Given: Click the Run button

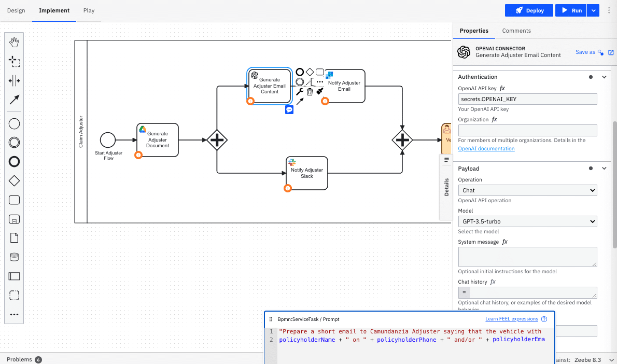Looking at the screenshot, I should click(571, 10).
